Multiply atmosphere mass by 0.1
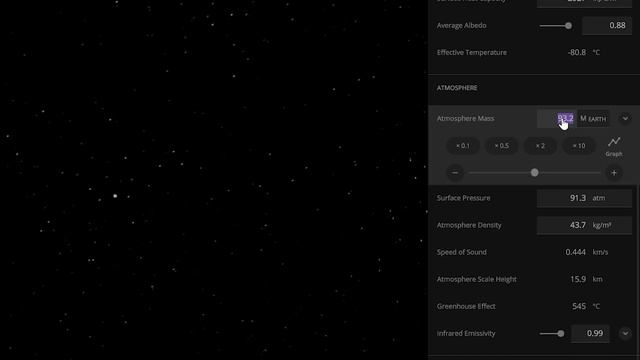Viewport: 640px width, 360px height. click(463, 146)
